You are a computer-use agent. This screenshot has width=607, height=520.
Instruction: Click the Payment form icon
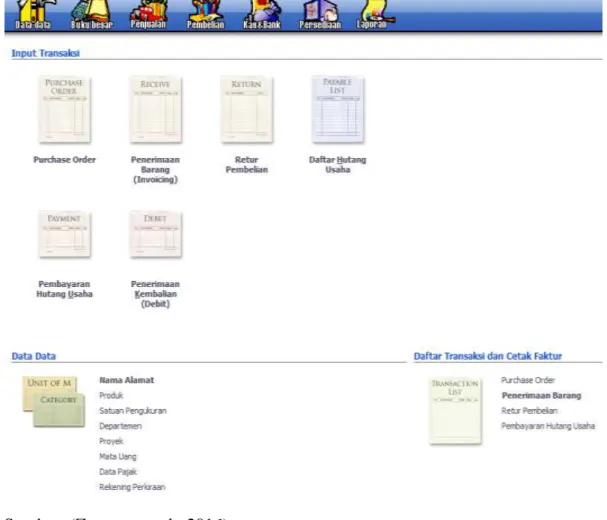point(64,234)
